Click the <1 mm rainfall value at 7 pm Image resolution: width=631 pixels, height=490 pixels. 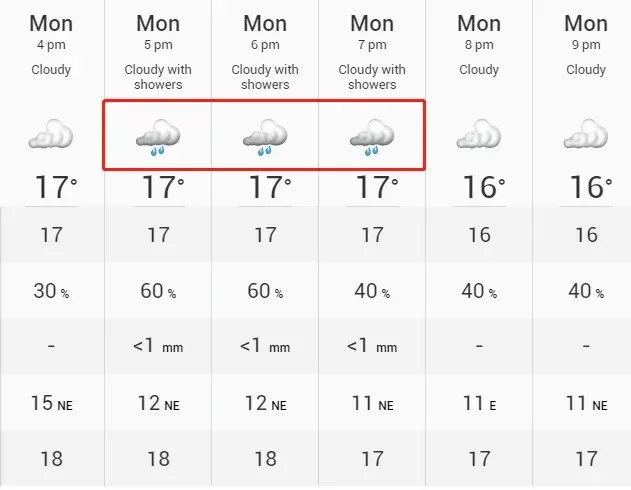(x=372, y=346)
